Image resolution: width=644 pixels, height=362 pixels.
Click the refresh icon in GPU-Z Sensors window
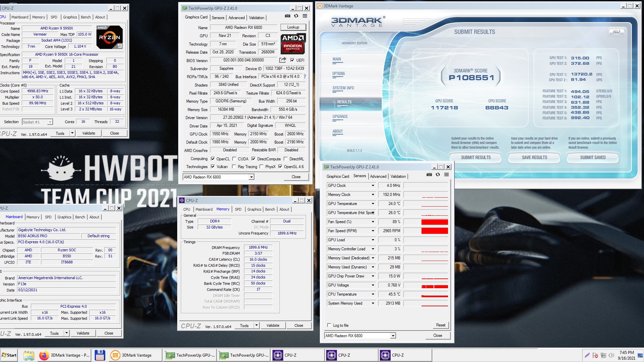coord(438,174)
